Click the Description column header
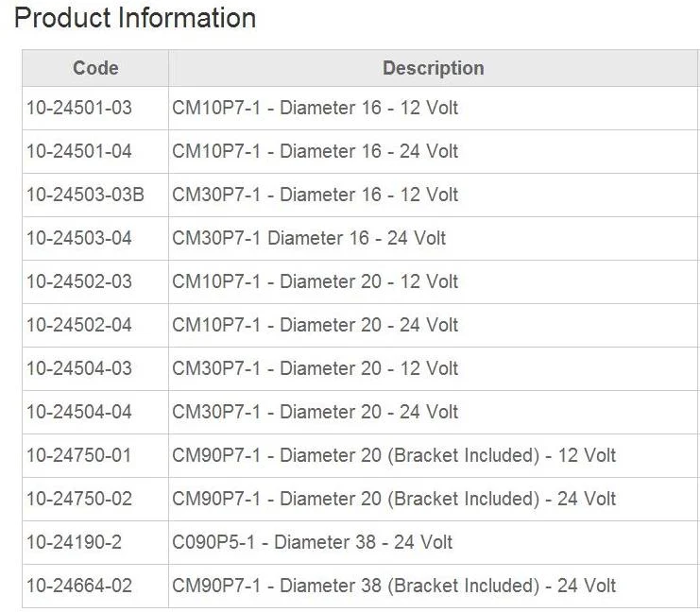Viewport: 700px width, 612px height. [434, 68]
